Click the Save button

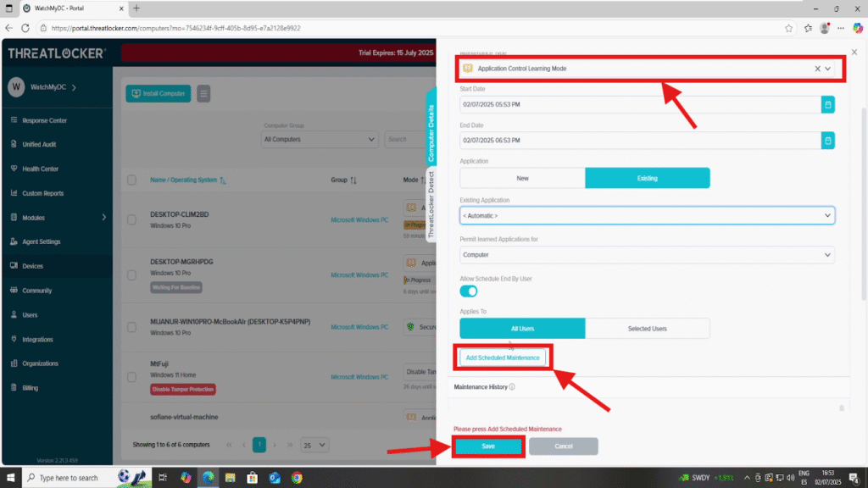tap(488, 446)
